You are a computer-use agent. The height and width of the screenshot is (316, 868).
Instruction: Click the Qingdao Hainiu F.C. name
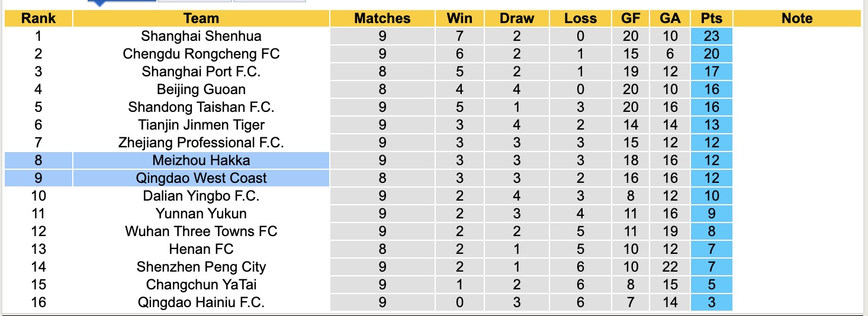(201, 302)
